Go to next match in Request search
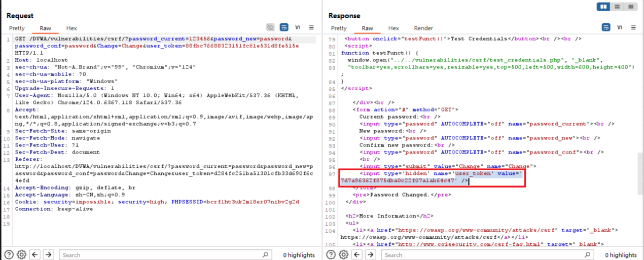 click(48, 254)
